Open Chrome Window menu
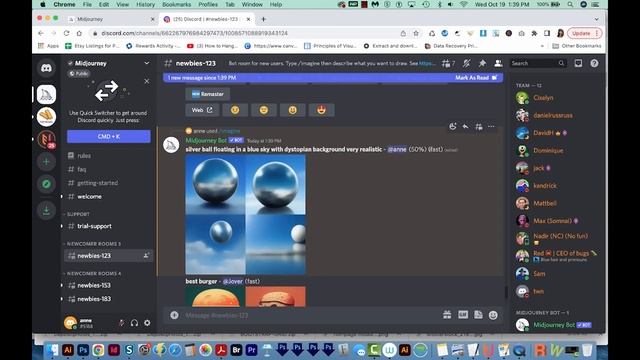 [x=252, y=4]
